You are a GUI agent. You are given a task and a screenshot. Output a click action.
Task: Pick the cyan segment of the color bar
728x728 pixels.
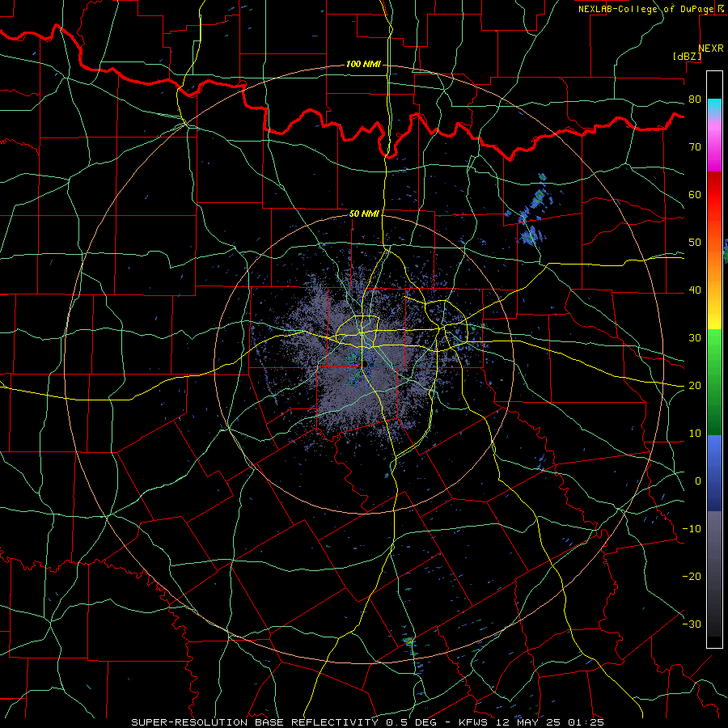coord(714,106)
